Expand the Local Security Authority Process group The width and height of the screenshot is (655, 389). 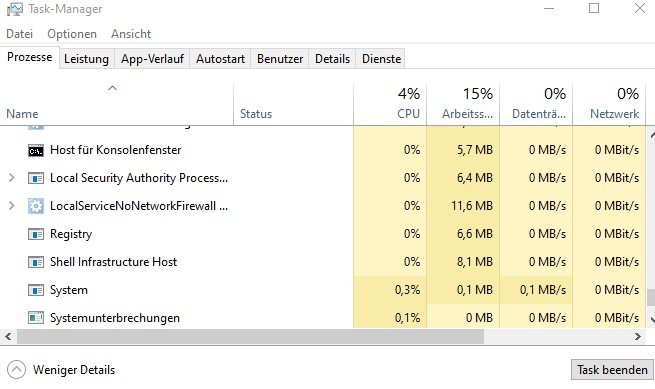click(x=12, y=178)
